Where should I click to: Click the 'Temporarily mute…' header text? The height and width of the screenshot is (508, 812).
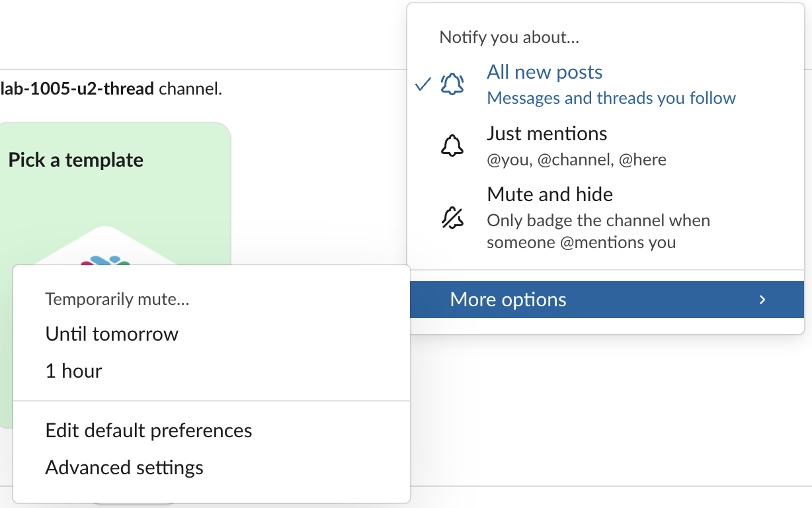click(x=117, y=300)
